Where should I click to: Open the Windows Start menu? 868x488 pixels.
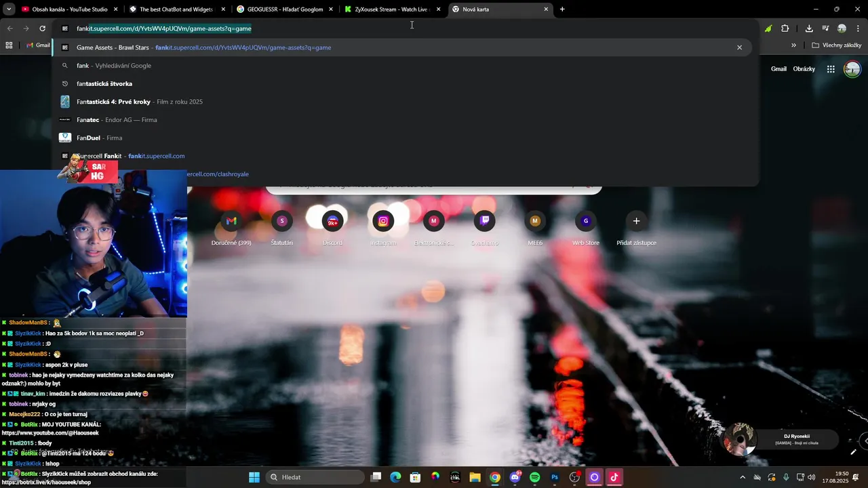click(x=254, y=477)
